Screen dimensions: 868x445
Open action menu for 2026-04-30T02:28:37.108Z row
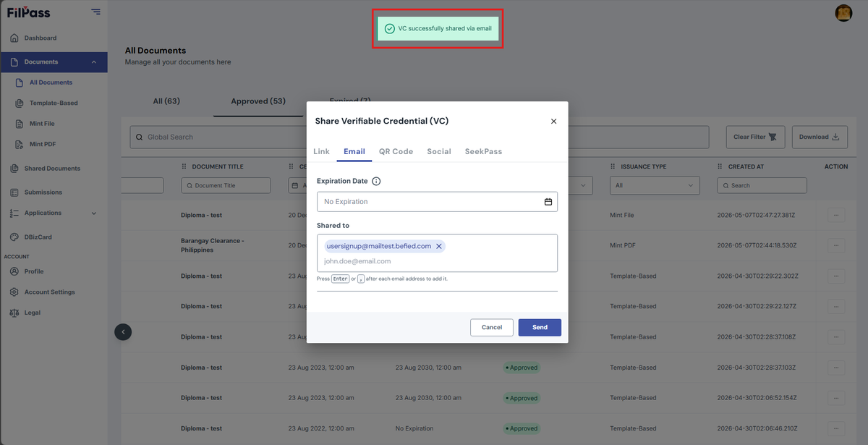836,336
